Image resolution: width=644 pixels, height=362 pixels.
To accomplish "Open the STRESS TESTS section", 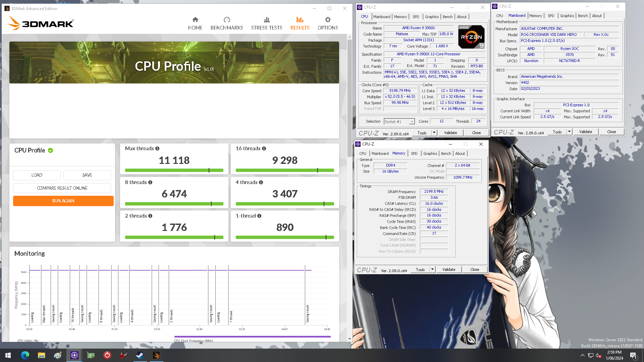I will tap(267, 23).
